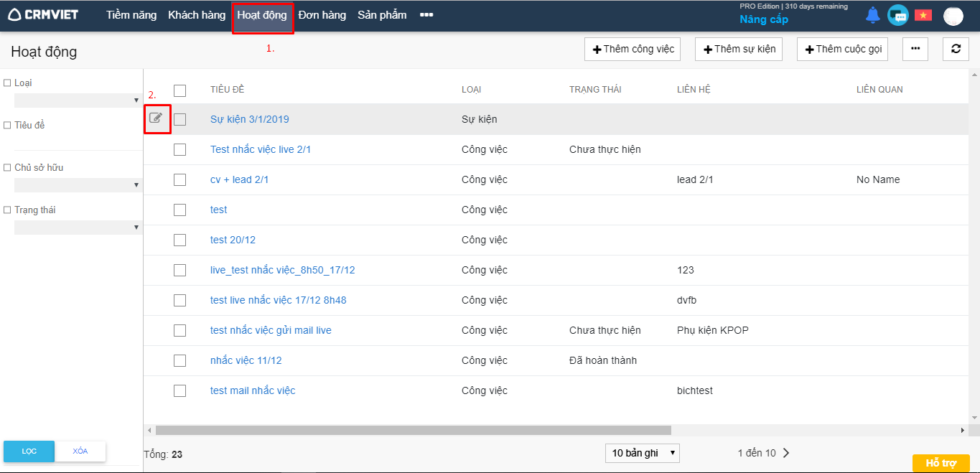Open the chat messages icon
The height and width of the screenshot is (473, 980).
tap(897, 15)
